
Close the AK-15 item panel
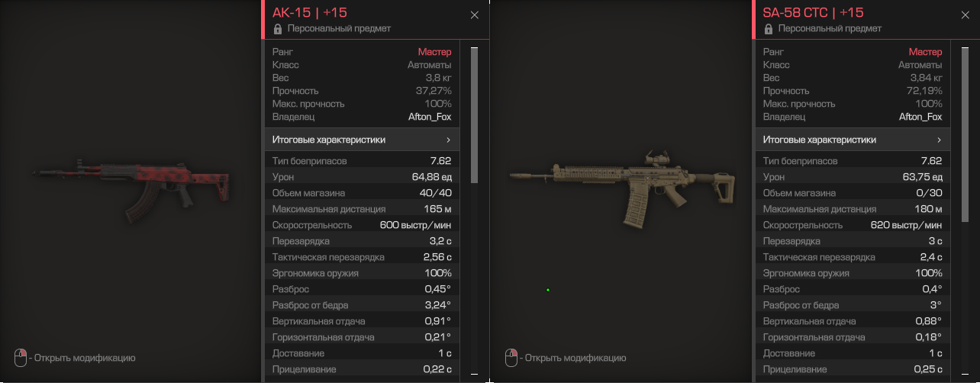475,14
